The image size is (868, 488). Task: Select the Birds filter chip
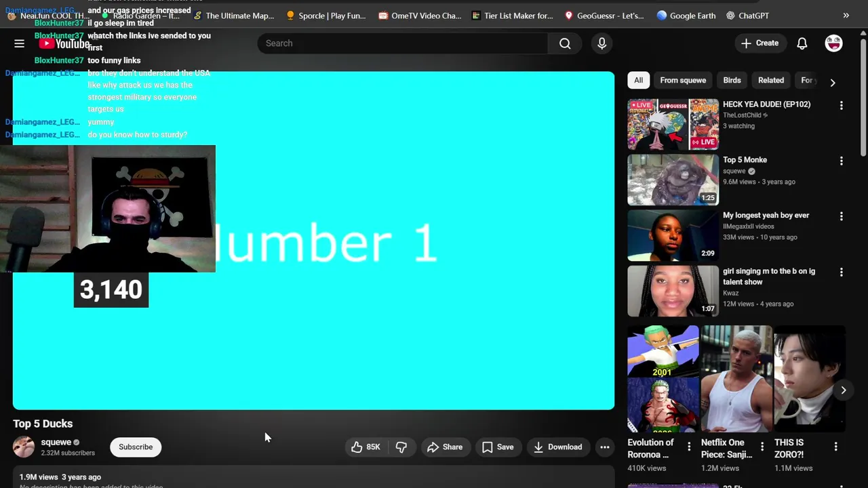732,80
